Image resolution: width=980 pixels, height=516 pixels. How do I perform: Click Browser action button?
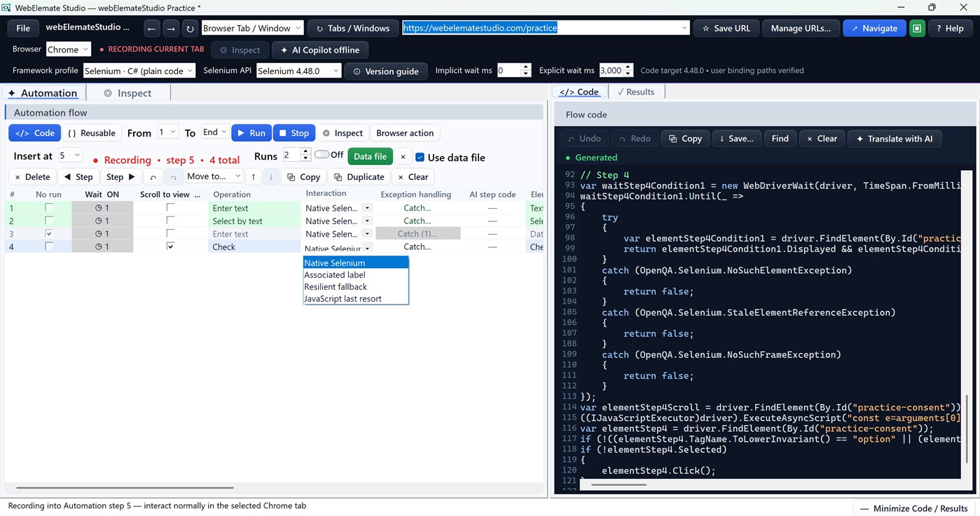point(405,133)
